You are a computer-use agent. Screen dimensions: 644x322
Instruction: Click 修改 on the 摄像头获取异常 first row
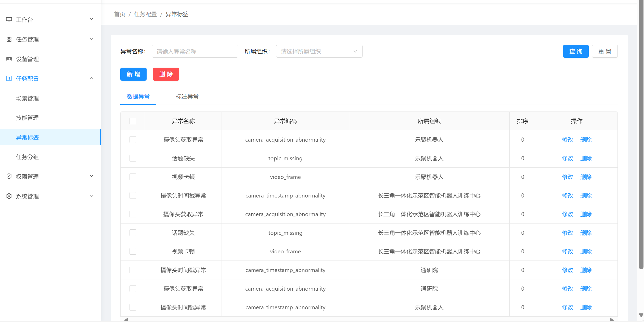[x=568, y=140]
